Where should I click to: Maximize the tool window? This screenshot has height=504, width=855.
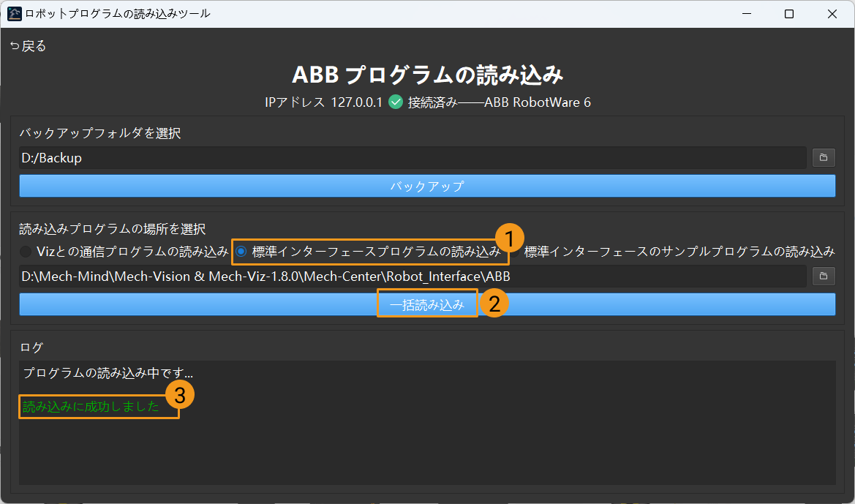(789, 14)
